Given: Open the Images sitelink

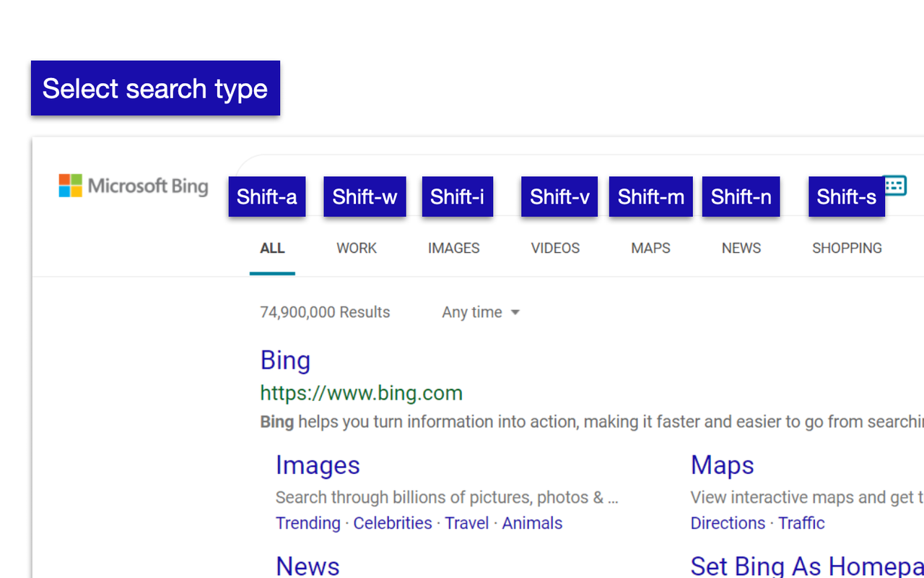Looking at the screenshot, I should 318,465.
